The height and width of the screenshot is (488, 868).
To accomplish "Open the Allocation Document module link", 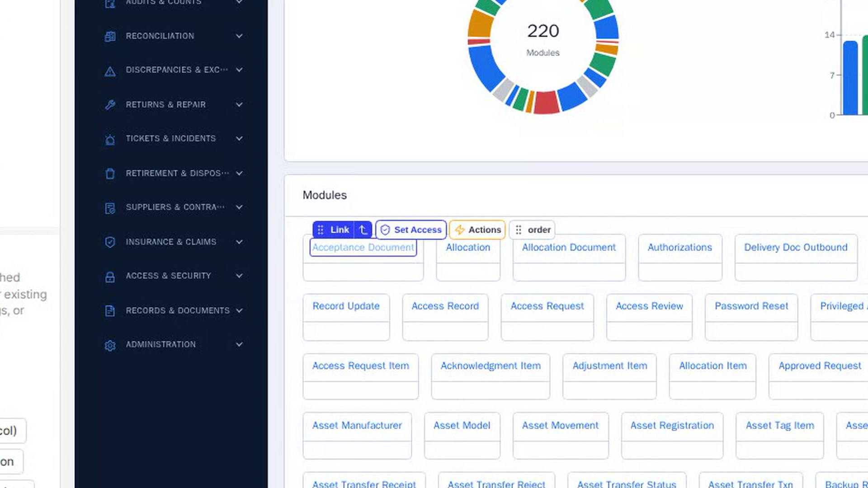I will pos(569,248).
